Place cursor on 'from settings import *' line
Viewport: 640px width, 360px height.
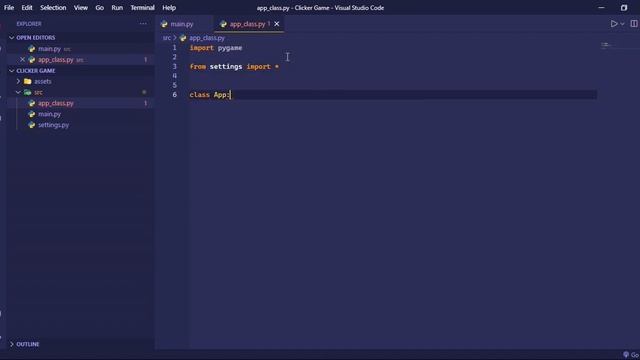point(234,67)
